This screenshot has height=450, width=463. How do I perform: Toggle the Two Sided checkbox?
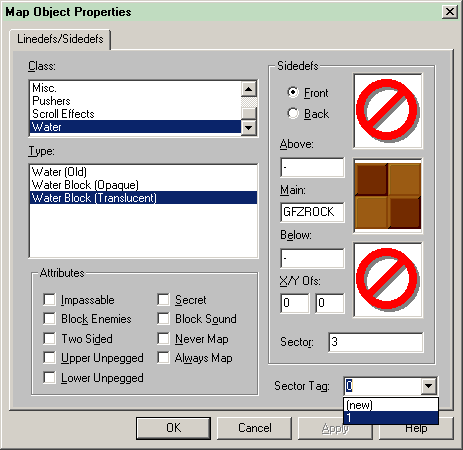click(49, 338)
